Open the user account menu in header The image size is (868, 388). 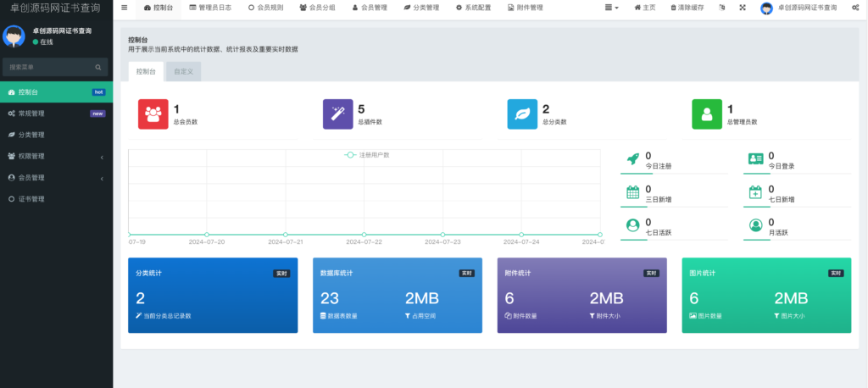[x=798, y=8]
